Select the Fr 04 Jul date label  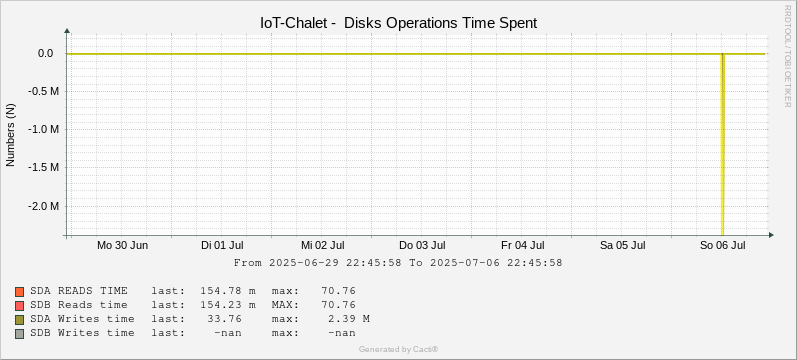coord(523,246)
